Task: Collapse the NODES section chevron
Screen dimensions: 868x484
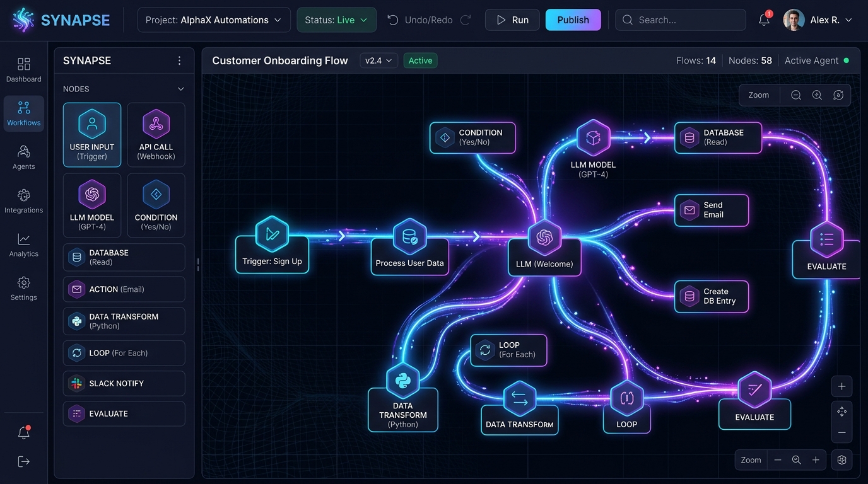Action: coord(181,89)
